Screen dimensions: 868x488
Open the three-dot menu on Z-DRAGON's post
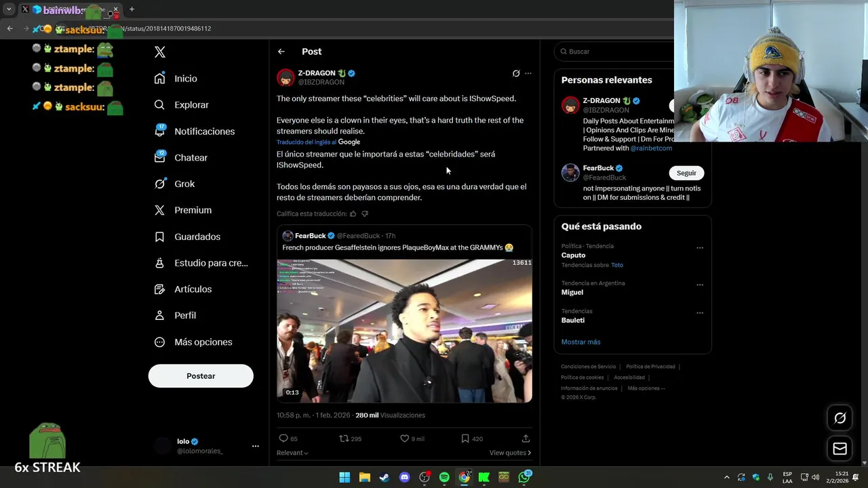(x=528, y=73)
